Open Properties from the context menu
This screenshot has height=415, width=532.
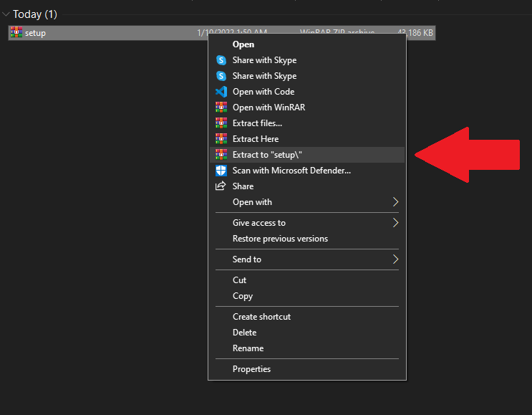[251, 369]
